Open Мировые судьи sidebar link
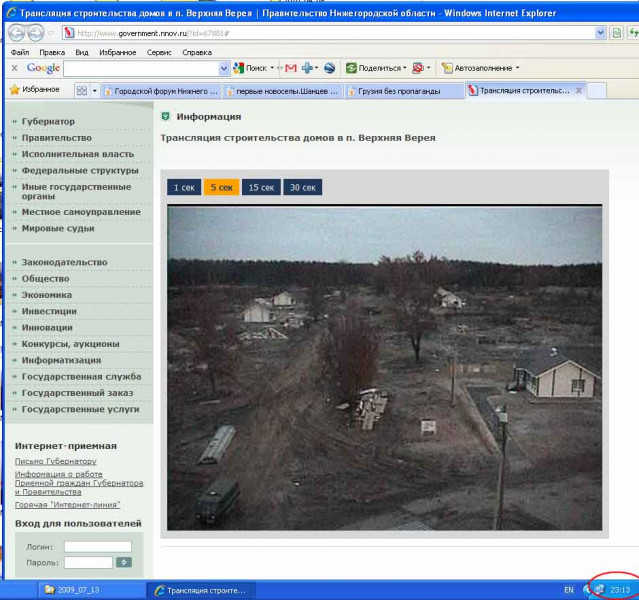This screenshot has height=600, width=639. pos(58,228)
